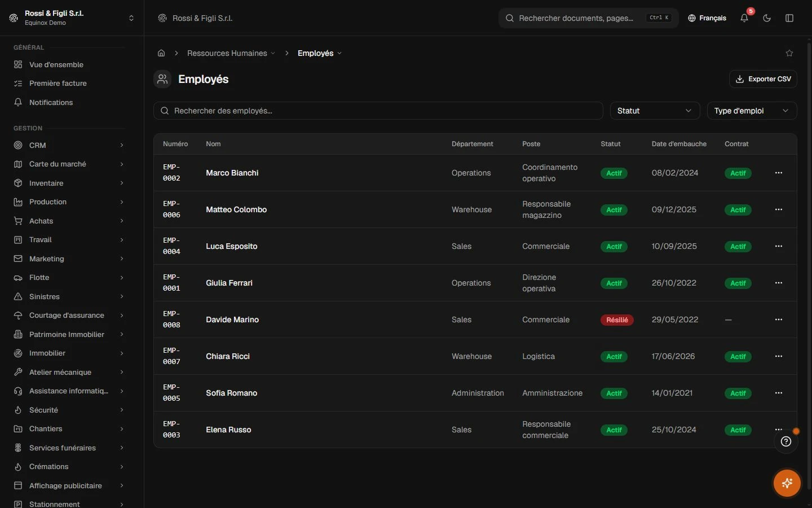Switch language via the Français button
This screenshot has height=508, width=812.
click(707, 18)
